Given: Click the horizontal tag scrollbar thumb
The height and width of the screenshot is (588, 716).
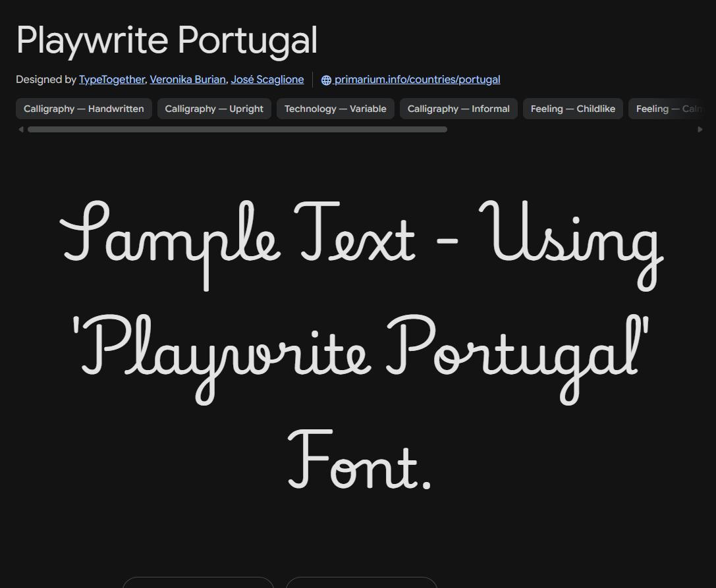Looking at the screenshot, I should (237, 129).
